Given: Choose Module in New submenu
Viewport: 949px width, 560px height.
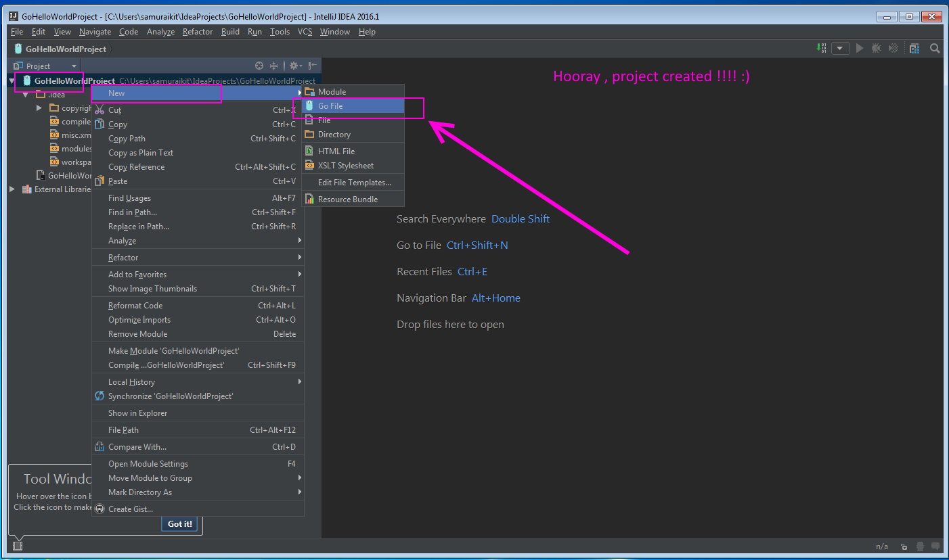Looking at the screenshot, I should (353, 92).
